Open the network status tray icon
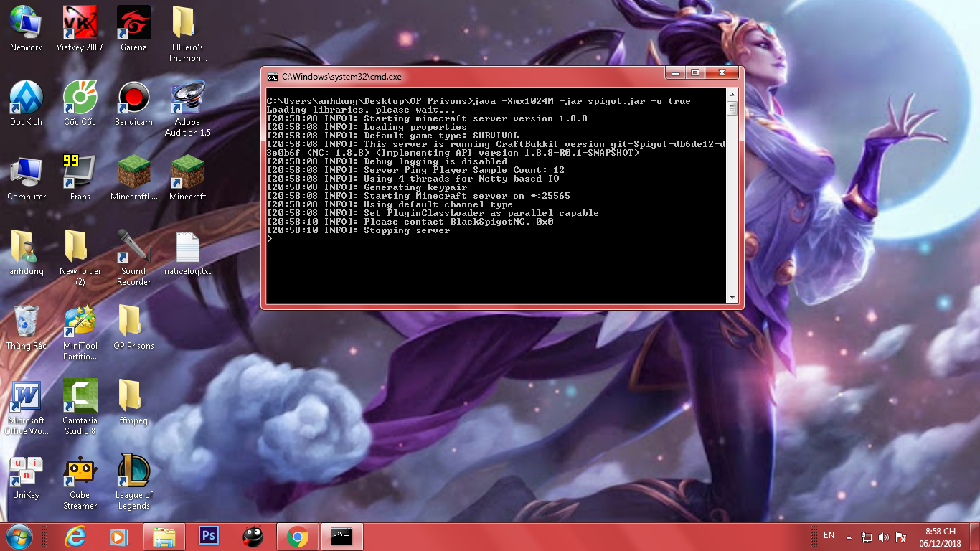 pos(867,537)
